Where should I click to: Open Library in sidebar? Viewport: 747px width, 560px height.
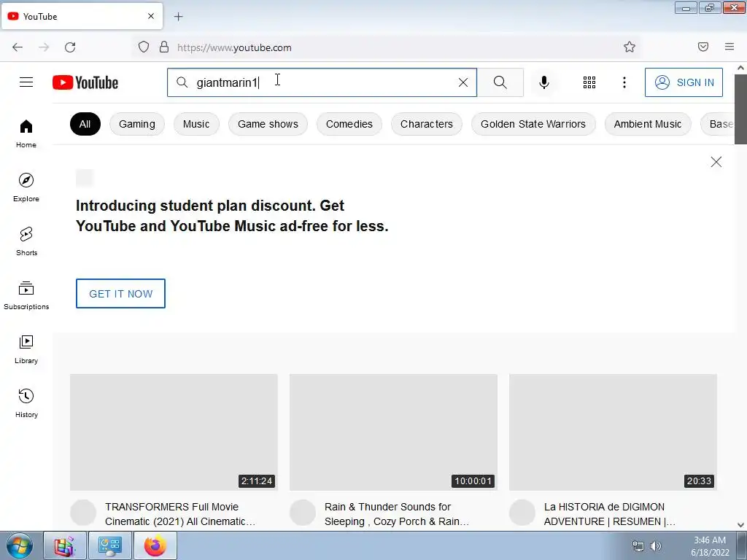[26, 349]
